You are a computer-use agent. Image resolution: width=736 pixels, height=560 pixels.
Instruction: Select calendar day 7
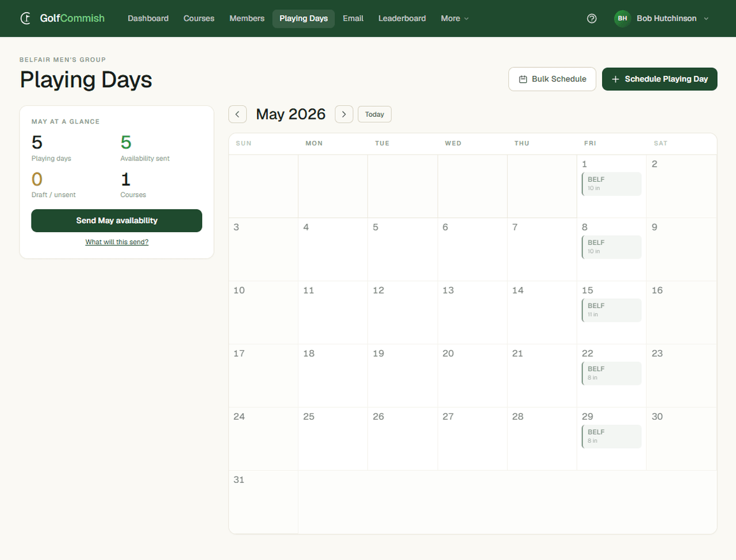pyautogui.click(x=542, y=250)
